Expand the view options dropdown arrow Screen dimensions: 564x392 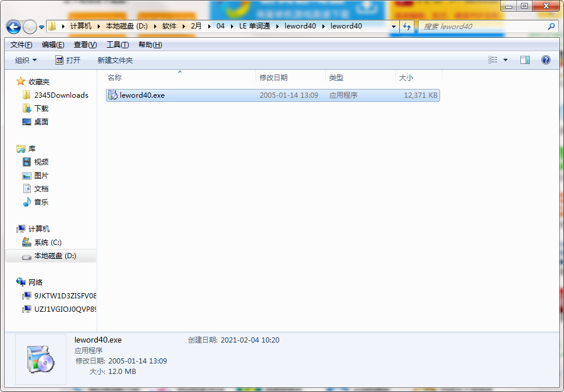[505, 60]
